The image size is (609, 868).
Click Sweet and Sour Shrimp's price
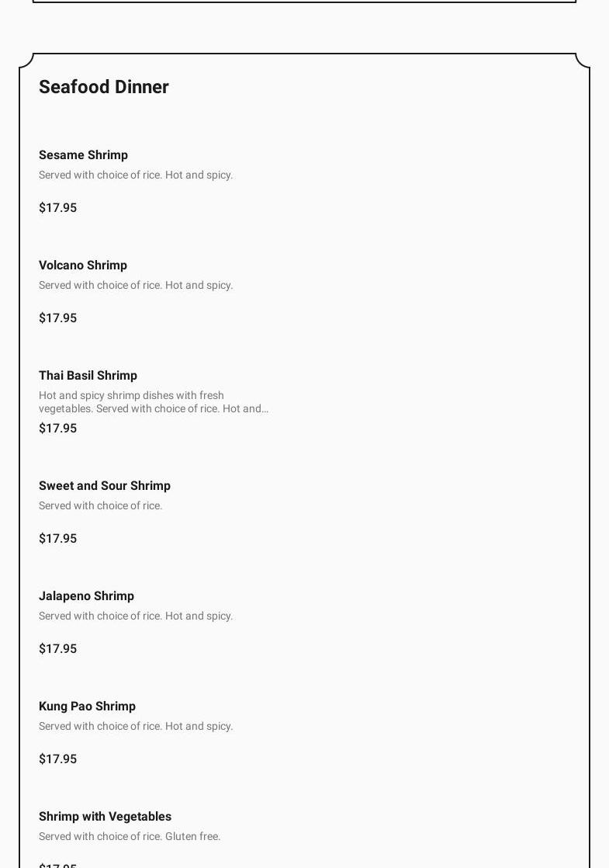coord(58,539)
